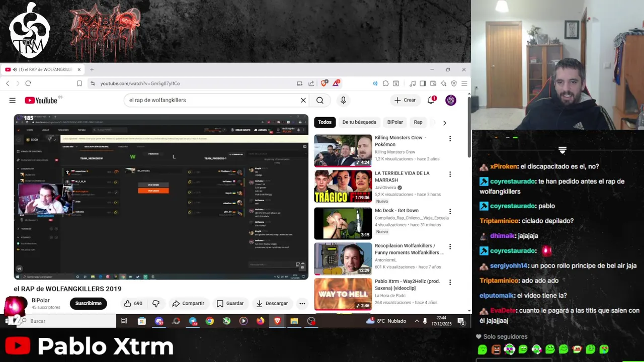Open Killing Monsters Crew - Pokémon title
The height and width of the screenshot is (362, 644).
pos(400,141)
